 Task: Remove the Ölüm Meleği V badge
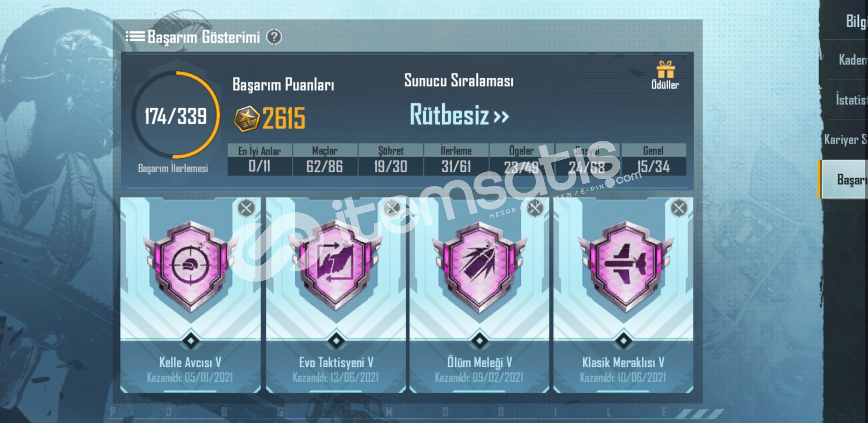pos(535,208)
